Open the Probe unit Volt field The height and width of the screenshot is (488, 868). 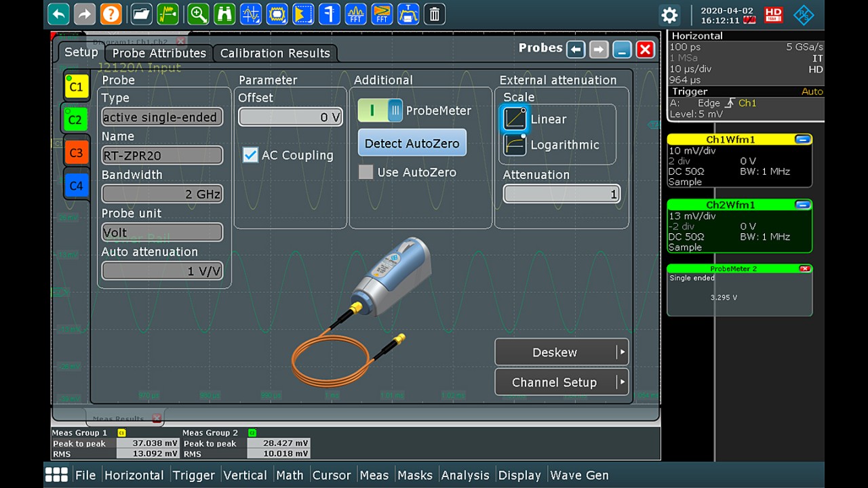162,232
